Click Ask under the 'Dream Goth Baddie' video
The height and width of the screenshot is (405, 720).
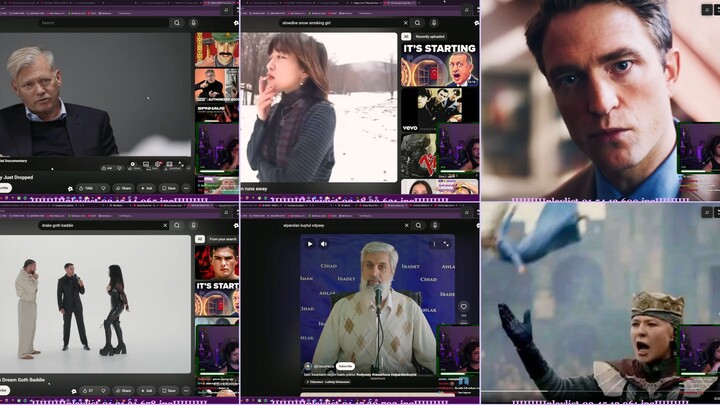coord(146,391)
